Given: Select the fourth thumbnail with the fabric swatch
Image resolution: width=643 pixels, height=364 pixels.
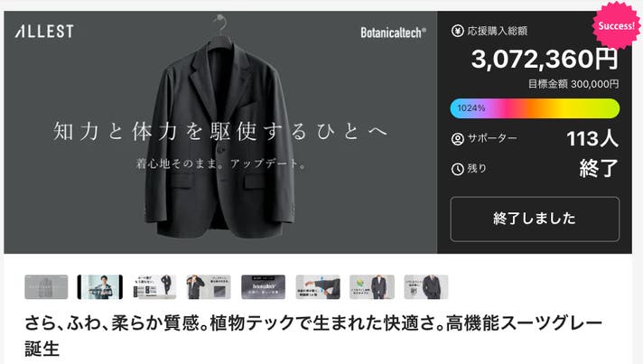Looking at the screenshot, I should 209,287.
